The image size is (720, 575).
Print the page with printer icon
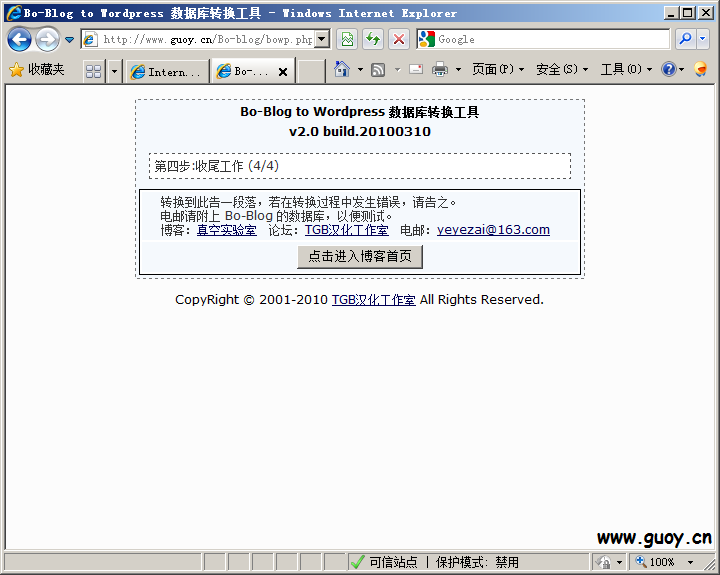click(x=440, y=70)
